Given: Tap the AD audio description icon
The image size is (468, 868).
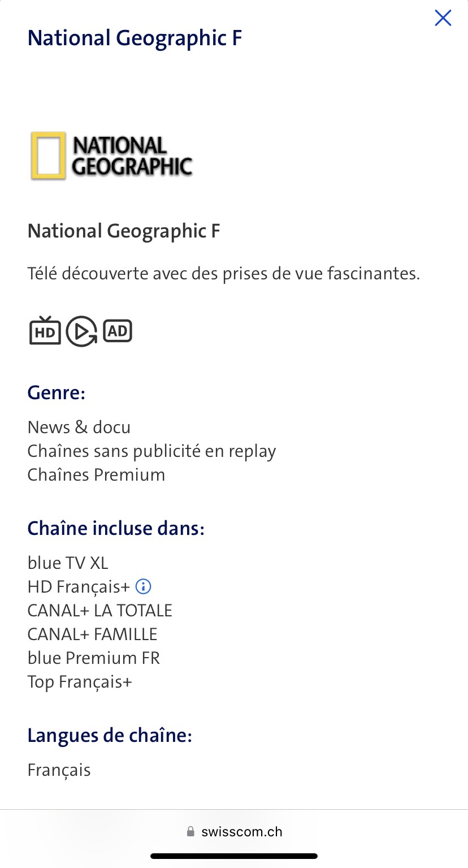Looking at the screenshot, I should pos(118,331).
